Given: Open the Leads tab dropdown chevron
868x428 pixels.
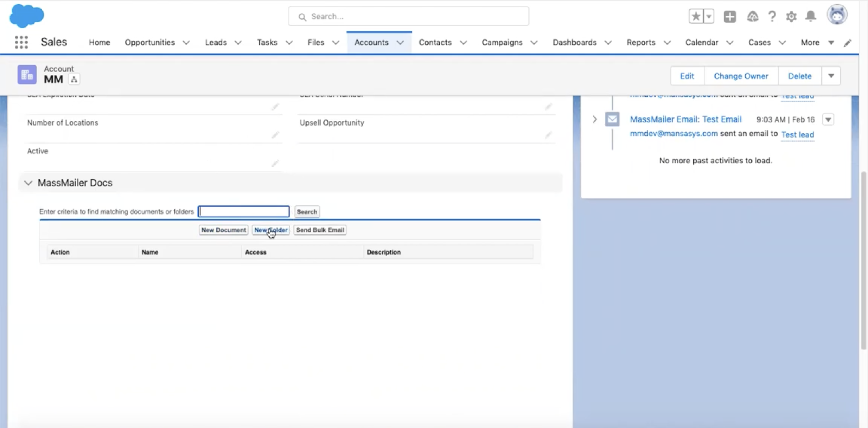Looking at the screenshot, I should [238, 43].
